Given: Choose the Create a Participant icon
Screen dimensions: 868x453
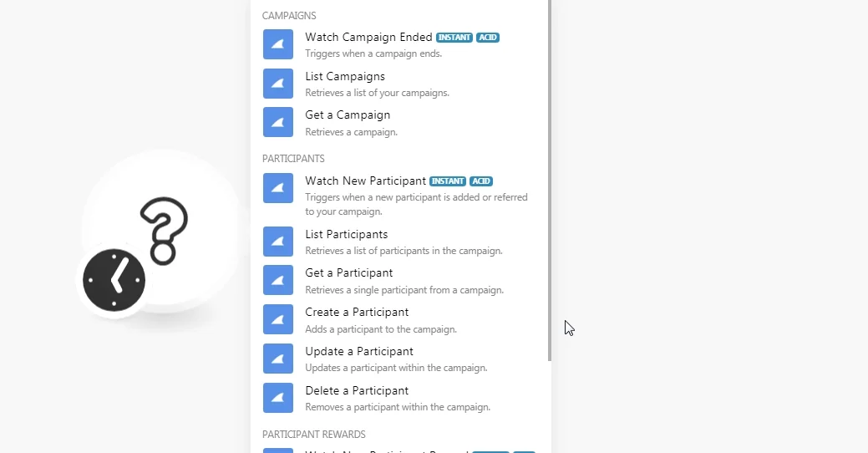Looking at the screenshot, I should click(278, 319).
